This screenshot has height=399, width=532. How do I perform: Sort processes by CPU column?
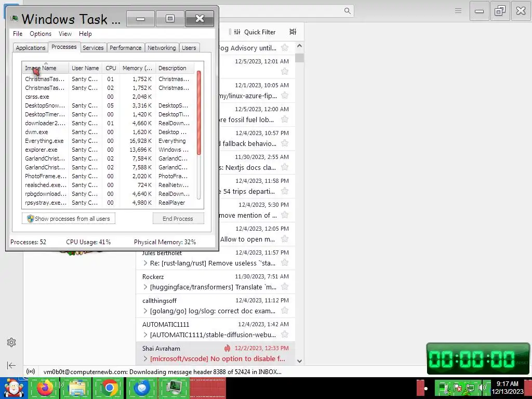coord(111,68)
